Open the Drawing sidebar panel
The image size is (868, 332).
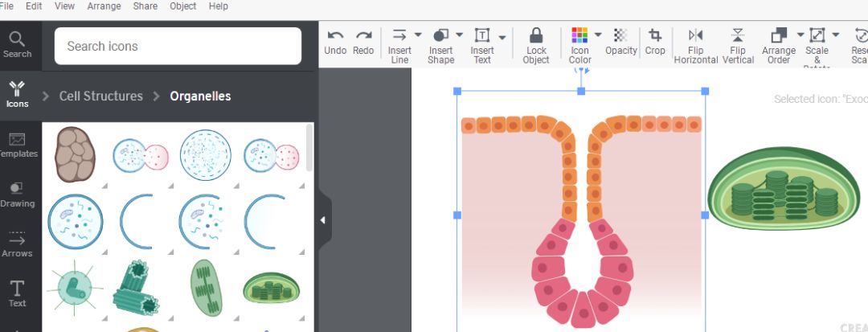pos(17,195)
